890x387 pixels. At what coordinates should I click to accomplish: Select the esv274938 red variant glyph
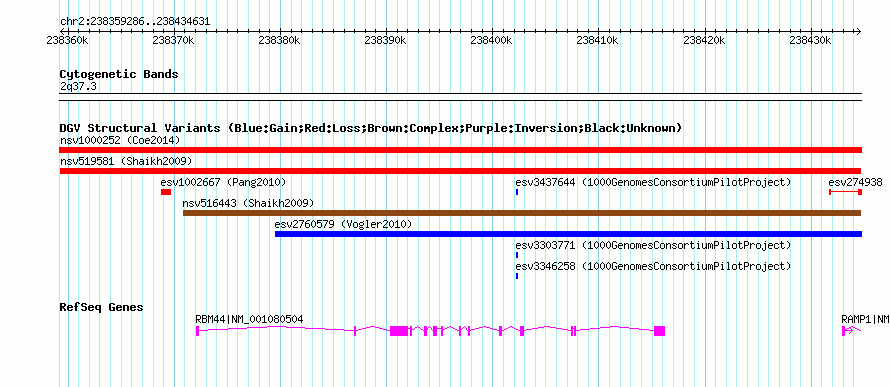click(x=846, y=192)
